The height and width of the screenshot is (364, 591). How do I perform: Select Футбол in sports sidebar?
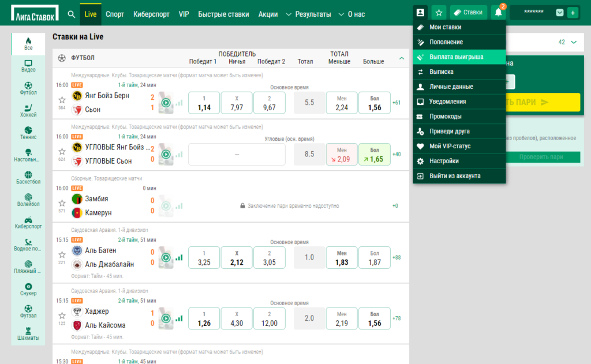pos(28,89)
